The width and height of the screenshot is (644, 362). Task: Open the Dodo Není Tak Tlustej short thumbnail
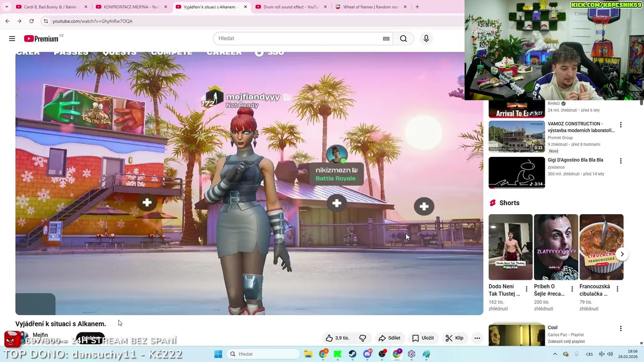[510, 247]
